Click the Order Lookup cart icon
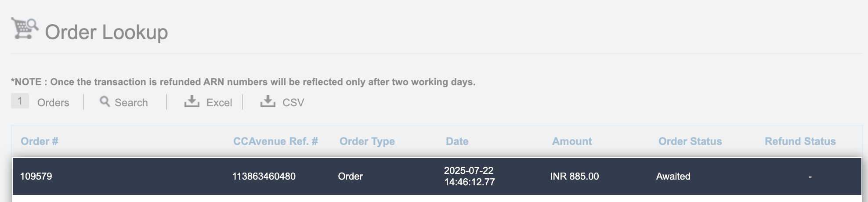Screen dimensions: 868x202 25,29
